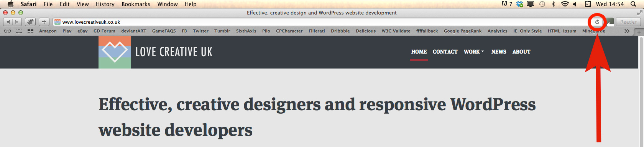Open the Dribbble bookmark
This screenshot has height=147, width=644.
[x=340, y=31]
